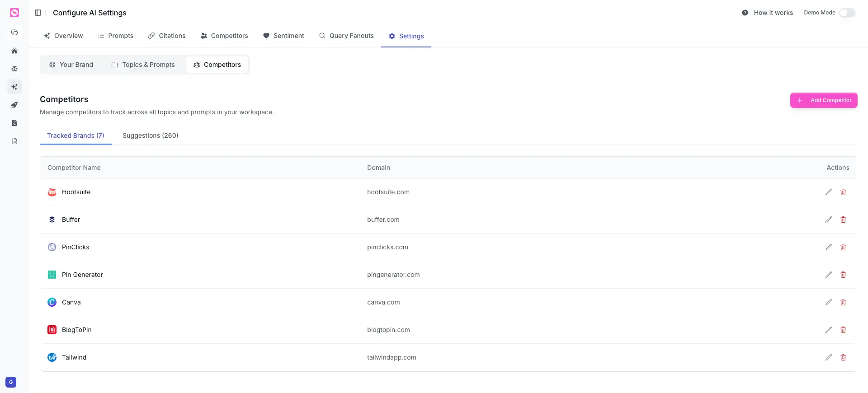This screenshot has width=868, height=393.
Task: Delete the PinClicks competitor
Action: pos(843,247)
